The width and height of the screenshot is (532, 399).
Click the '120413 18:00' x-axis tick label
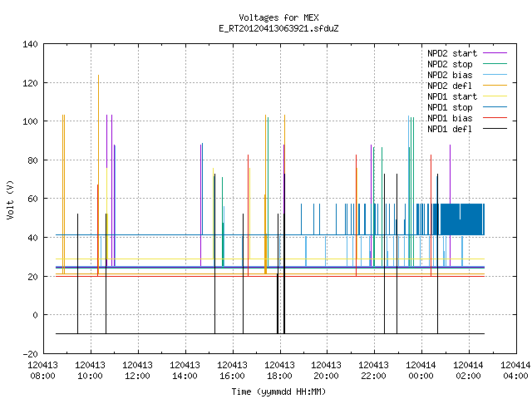[x=279, y=371]
